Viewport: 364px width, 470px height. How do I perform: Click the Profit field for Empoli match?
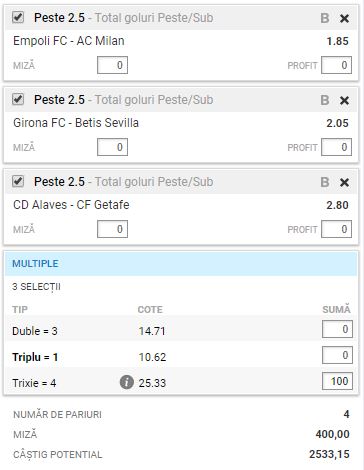(x=336, y=65)
